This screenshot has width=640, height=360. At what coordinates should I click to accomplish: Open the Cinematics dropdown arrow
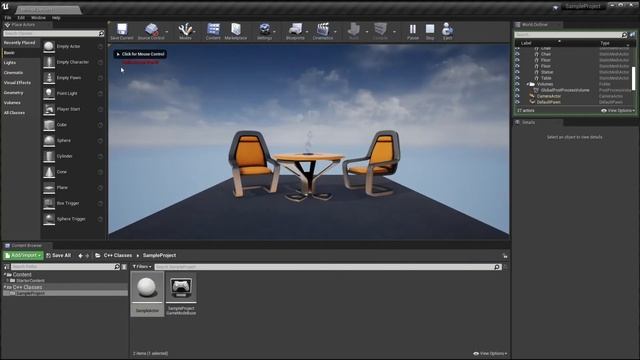(x=335, y=31)
